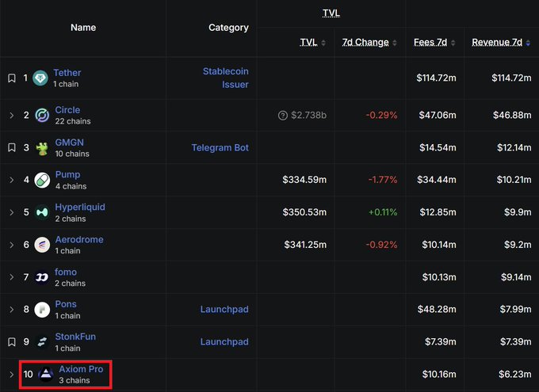This screenshot has height=392, width=539.
Task: Open the Launchpad category in StonkFun row
Action: (224, 342)
